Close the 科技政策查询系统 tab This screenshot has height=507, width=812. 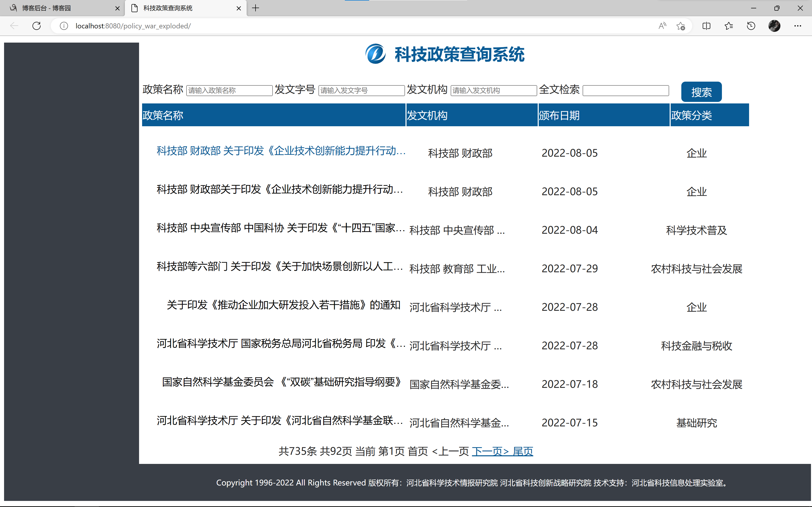click(x=239, y=8)
